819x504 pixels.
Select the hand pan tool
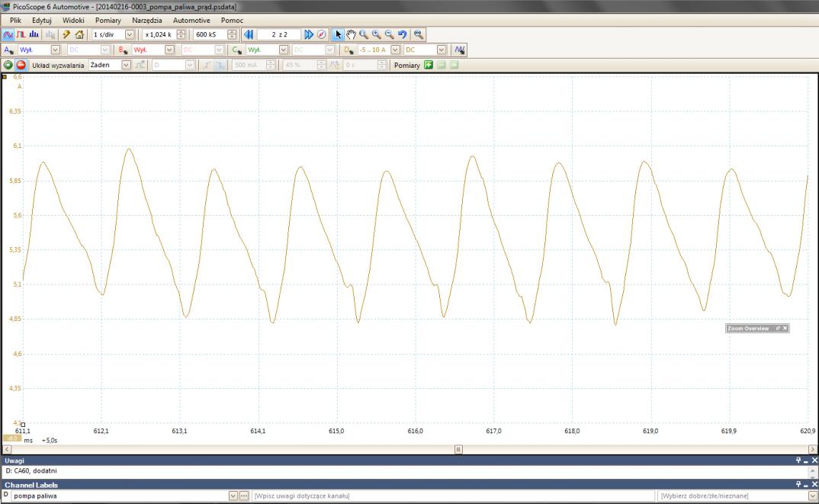351,34
